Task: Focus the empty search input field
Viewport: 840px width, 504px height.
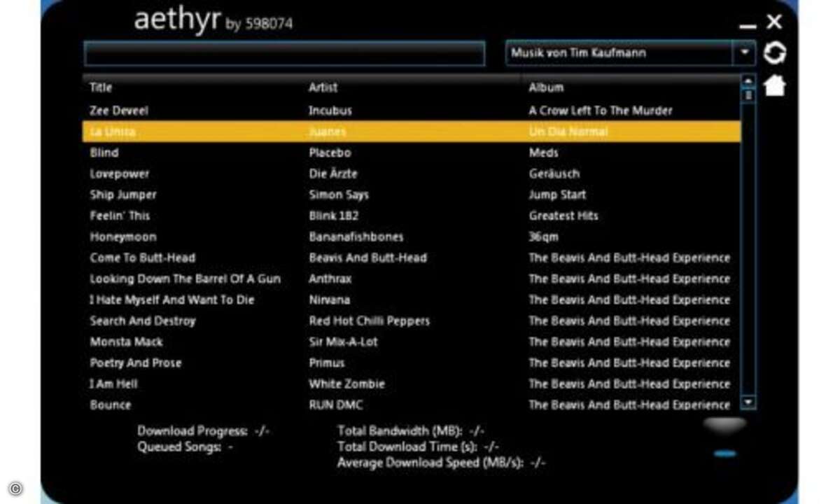Action: (284, 53)
